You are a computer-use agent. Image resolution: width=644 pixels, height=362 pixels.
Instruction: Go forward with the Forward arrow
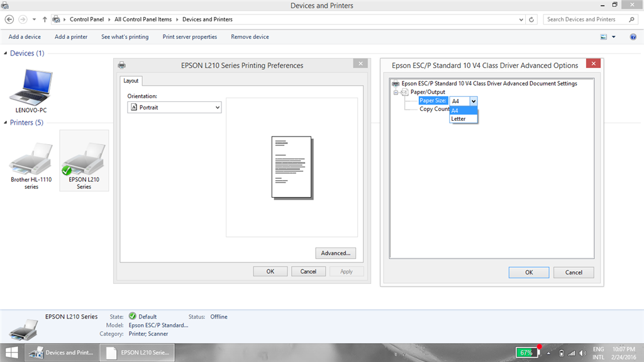point(23,20)
